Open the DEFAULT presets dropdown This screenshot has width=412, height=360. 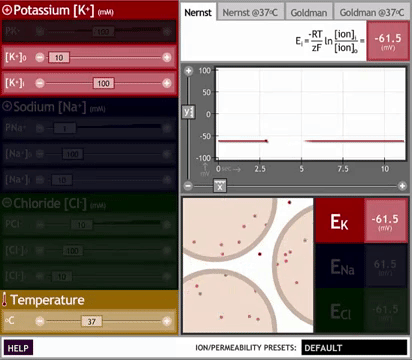pyautogui.click(x=354, y=348)
